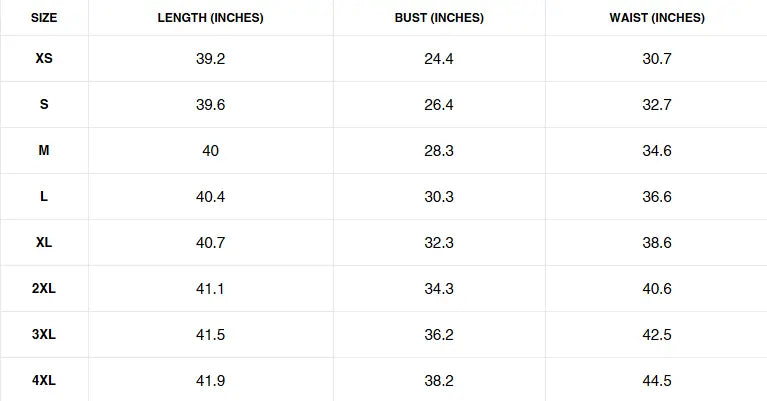Select the WAIST (INCHES) column header

click(x=657, y=18)
